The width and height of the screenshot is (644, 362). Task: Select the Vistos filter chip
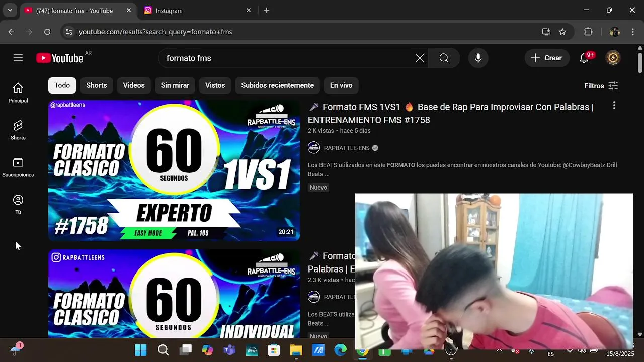point(215,85)
